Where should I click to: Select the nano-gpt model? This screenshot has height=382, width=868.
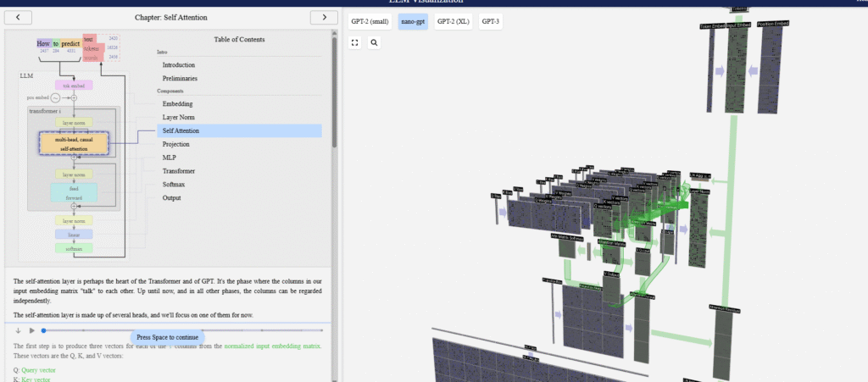point(413,21)
